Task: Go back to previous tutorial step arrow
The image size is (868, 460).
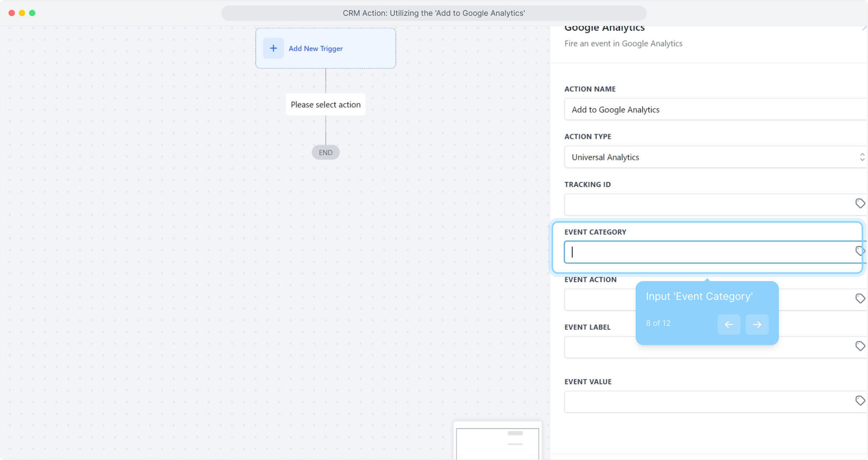Action: (729, 325)
